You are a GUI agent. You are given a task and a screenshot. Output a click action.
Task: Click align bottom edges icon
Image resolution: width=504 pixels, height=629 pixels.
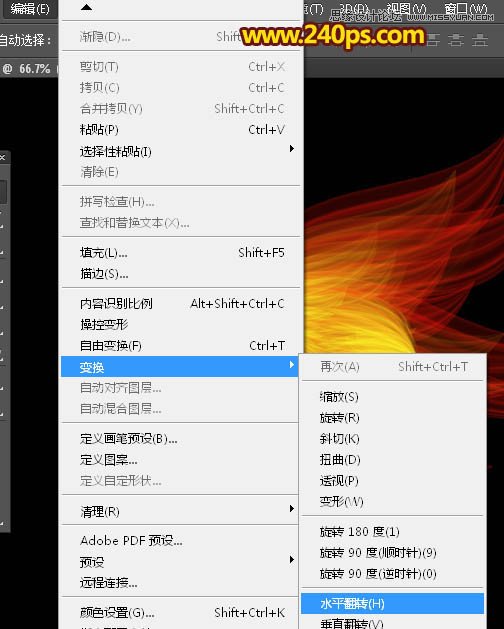coord(480,40)
